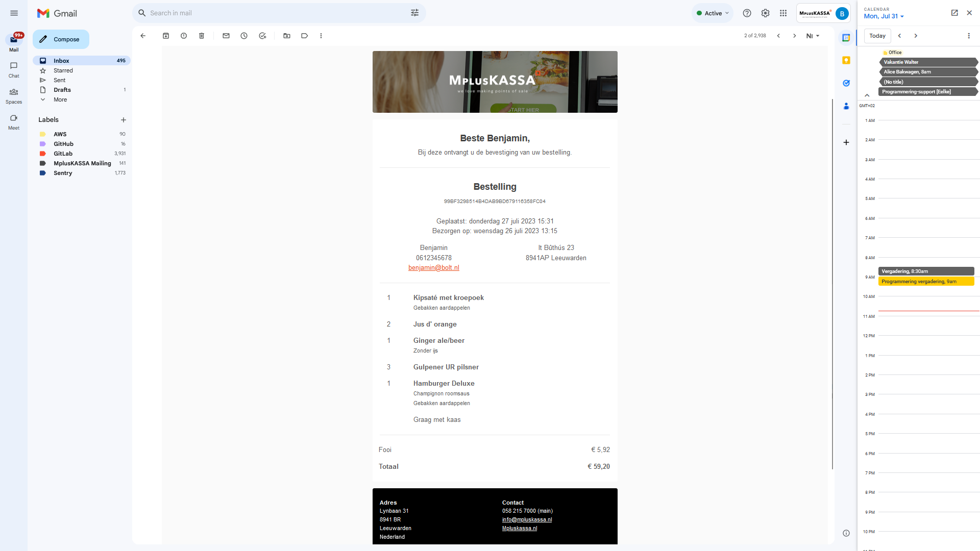
Task: Archive this email
Action: click(x=166, y=36)
